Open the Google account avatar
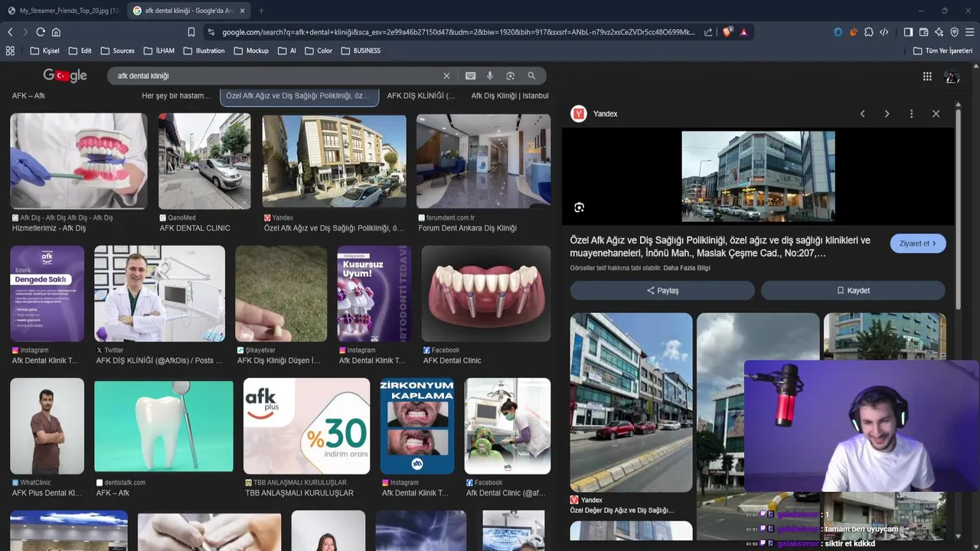 point(952,77)
